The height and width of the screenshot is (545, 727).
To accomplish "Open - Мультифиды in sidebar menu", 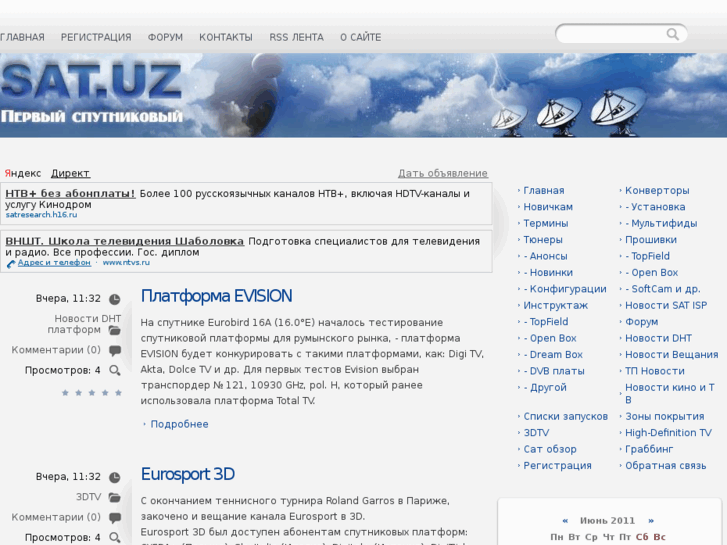I will (x=661, y=223).
